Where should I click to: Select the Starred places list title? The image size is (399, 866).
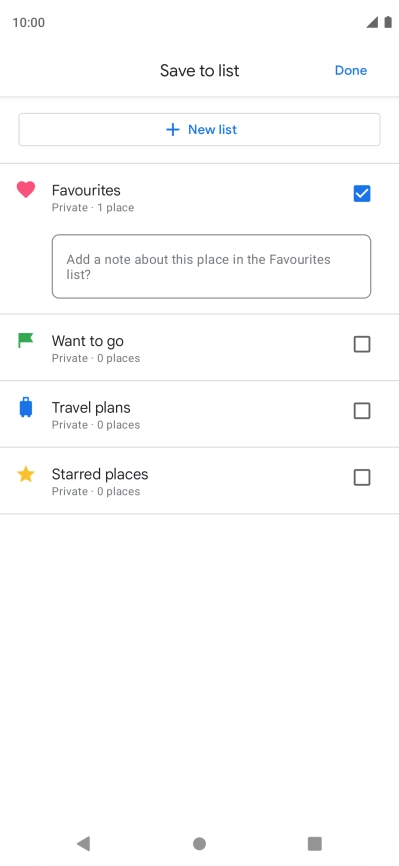point(100,474)
